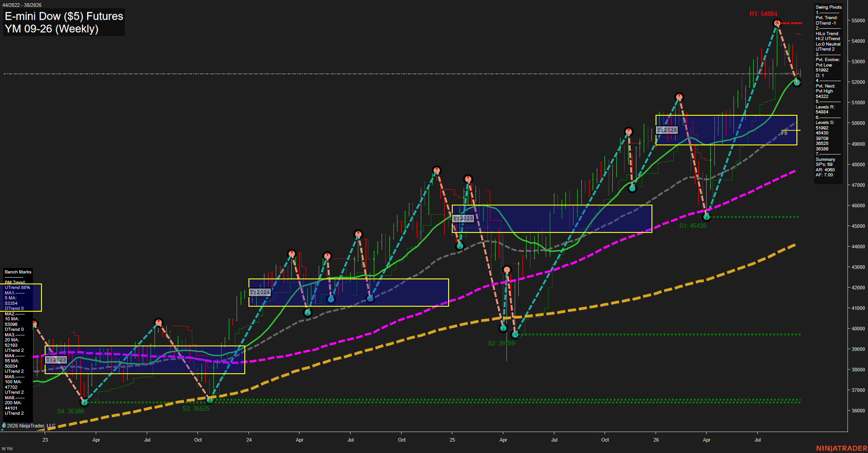Click the E-mini Dow ($5) Futures chart title

tap(64, 16)
